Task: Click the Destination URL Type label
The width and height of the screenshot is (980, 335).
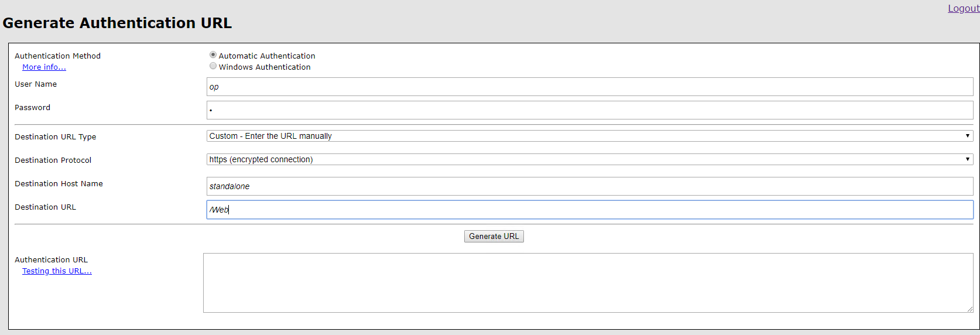Action: pos(55,137)
